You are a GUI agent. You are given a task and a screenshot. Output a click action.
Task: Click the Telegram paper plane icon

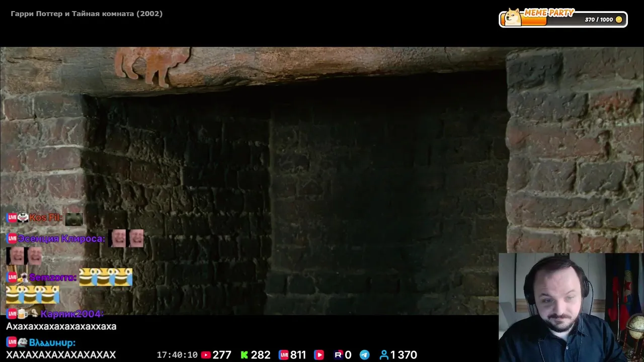(x=365, y=355)
